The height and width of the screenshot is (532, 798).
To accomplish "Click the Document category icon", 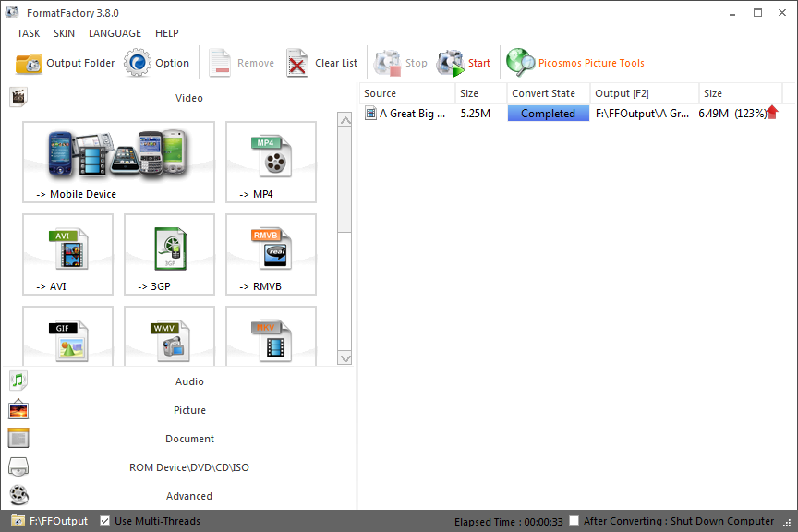I will (x=18, y=438).
